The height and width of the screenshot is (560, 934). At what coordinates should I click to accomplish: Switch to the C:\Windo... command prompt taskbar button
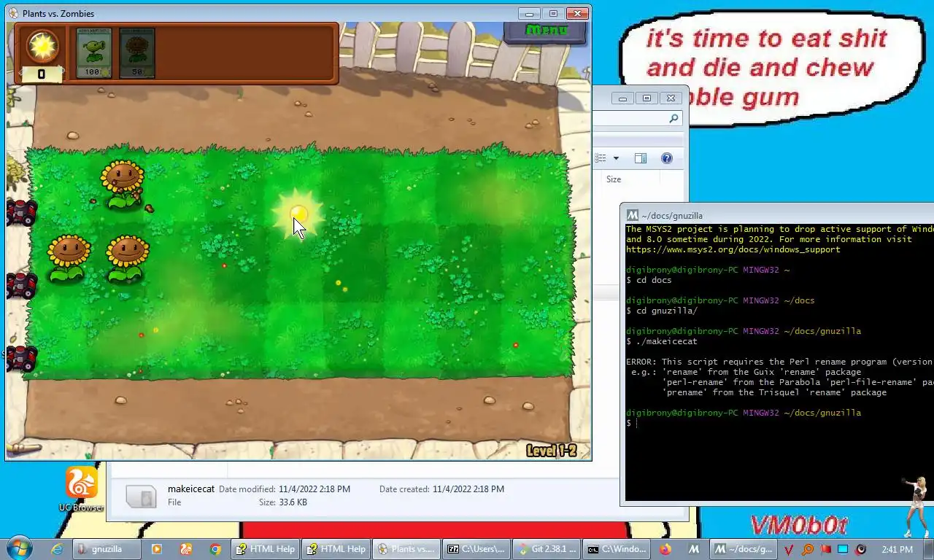coord(617,549)
